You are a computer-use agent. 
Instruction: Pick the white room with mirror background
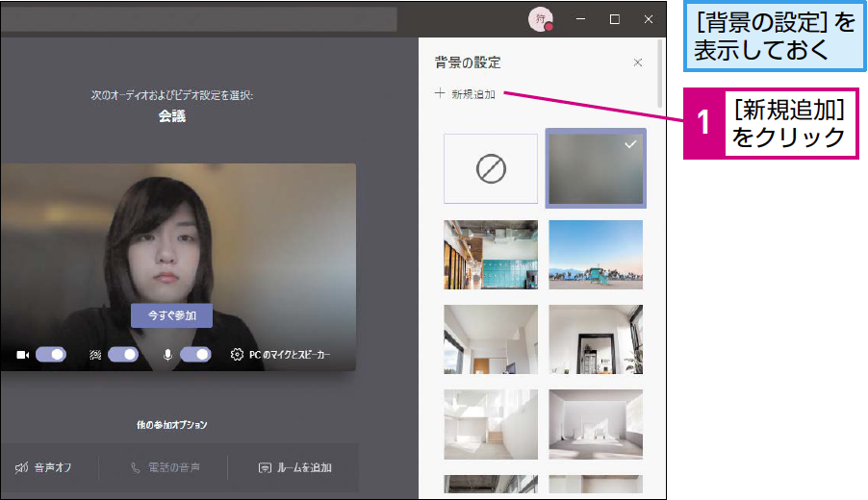click(596, 339)
